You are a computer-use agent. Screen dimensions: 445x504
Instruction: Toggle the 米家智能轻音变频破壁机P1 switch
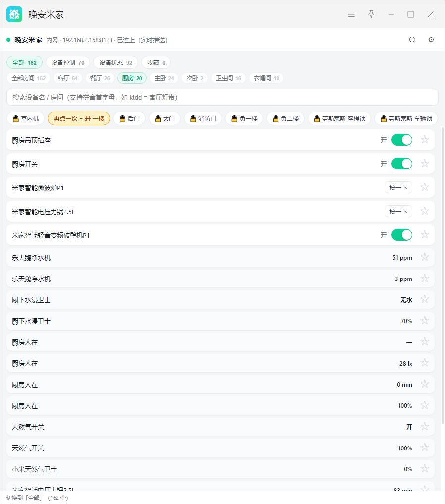pos(401,235)
